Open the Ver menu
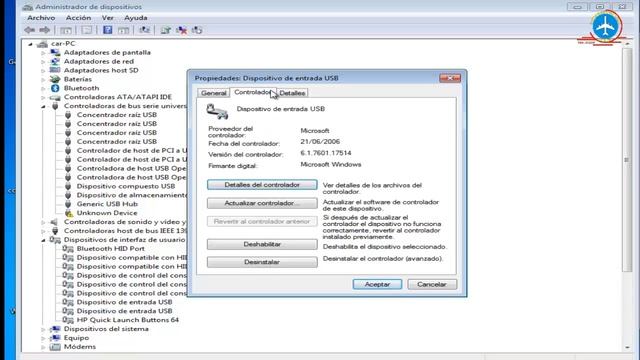The width and height of the screenshot is (640, 360). tap(108, 18)
